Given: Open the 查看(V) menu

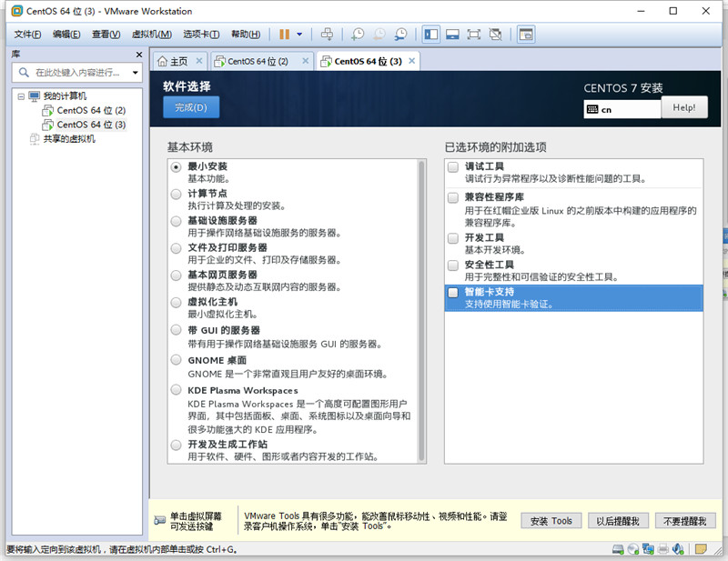Looking at the screenshot, I should (x=106, y=34).
